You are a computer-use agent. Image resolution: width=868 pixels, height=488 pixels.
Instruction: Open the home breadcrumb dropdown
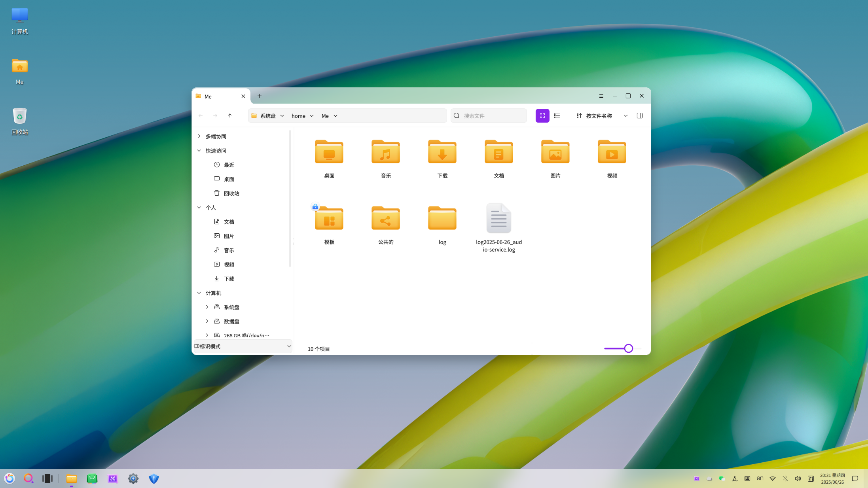click(312, 116)
